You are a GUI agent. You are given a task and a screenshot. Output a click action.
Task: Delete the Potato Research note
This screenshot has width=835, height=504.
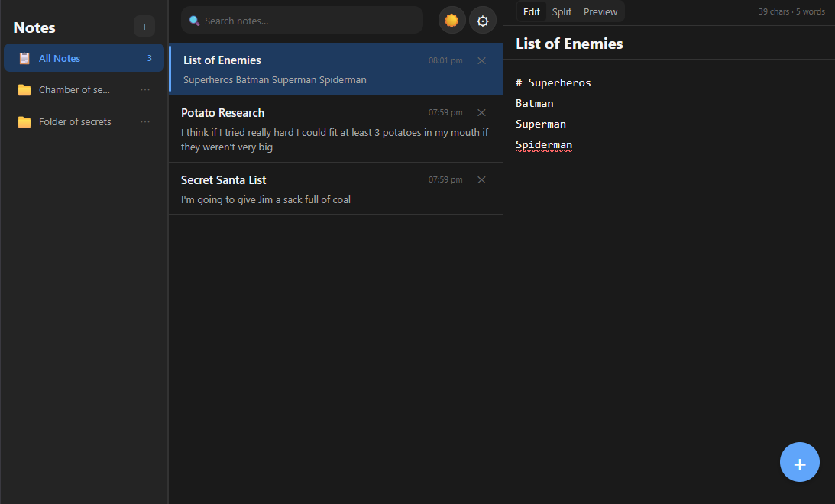click(x=481, y=112)
